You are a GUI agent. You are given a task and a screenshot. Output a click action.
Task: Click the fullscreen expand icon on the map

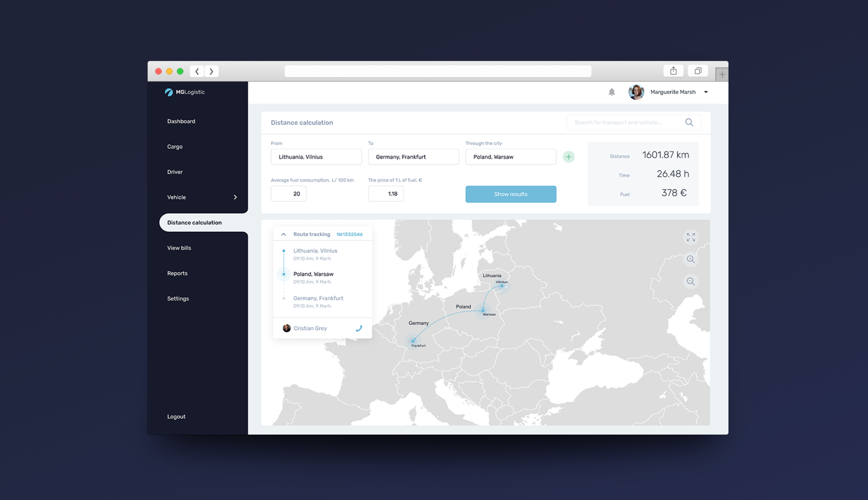[x=690, y=237]
